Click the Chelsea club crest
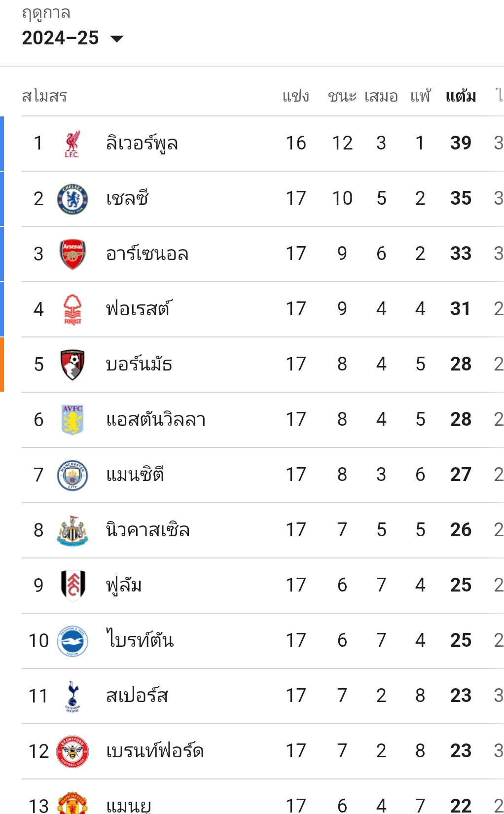This screenshot has width=504, height=814. tap(72, 199)
